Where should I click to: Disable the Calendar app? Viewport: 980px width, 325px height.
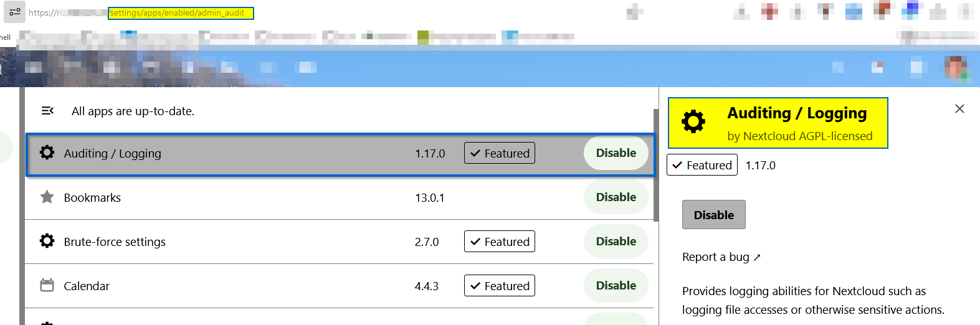click(x=616, y=286)
